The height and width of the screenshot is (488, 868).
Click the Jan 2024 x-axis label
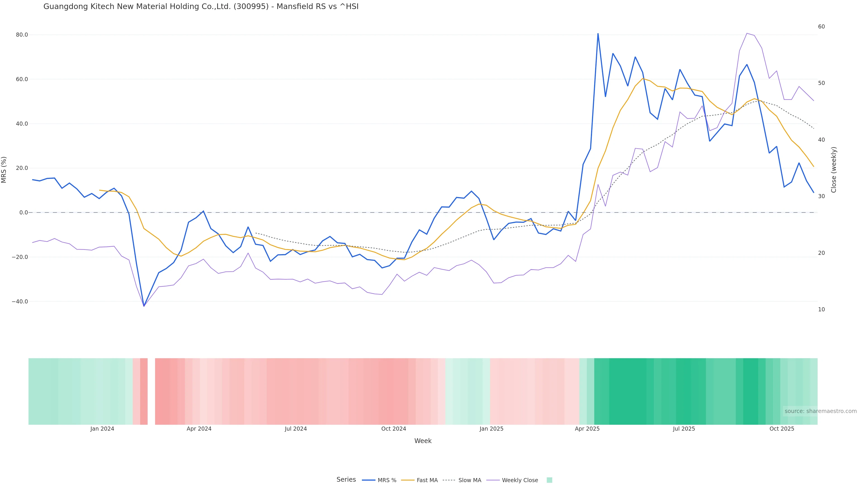[102, 429]
